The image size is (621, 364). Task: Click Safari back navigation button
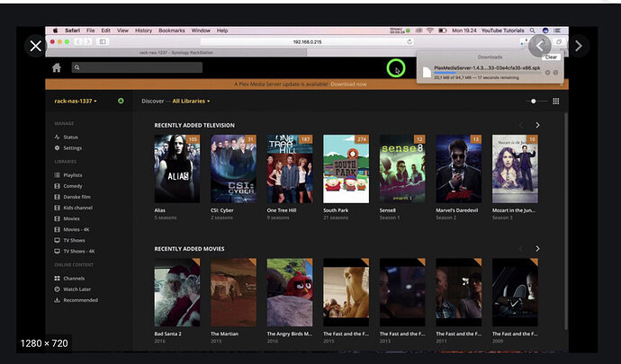point(78,41)
